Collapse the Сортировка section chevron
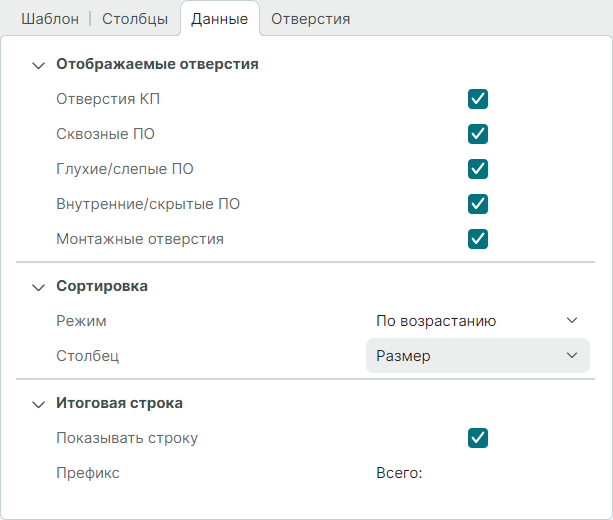The height and width of the screenshot is (520, 613). 39,287
